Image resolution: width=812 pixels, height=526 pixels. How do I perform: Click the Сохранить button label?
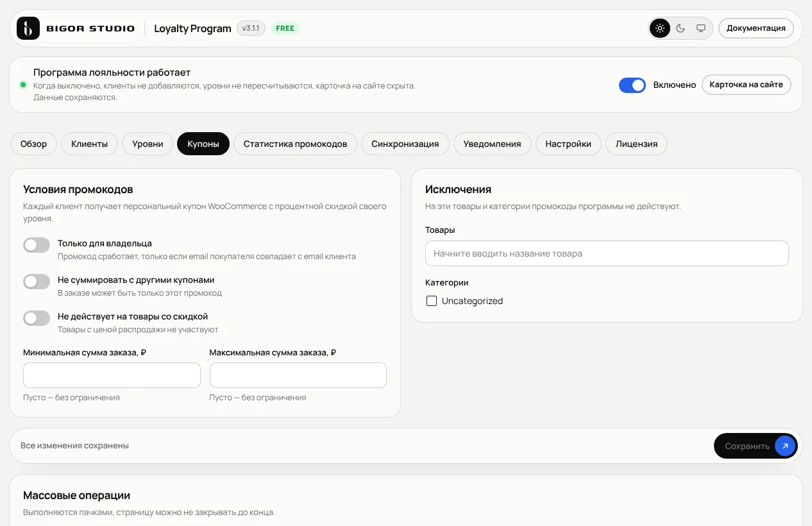(747, 446)
